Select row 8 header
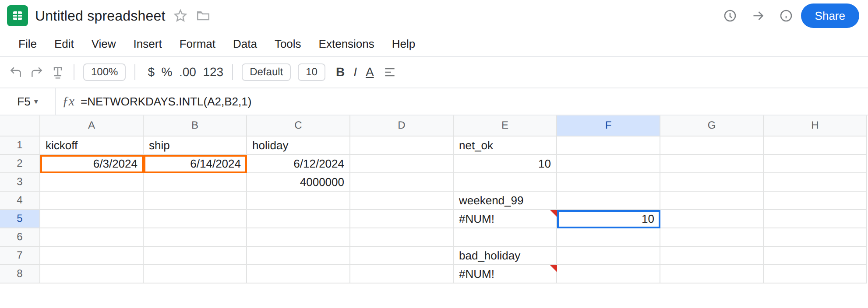 click(20, 273)
